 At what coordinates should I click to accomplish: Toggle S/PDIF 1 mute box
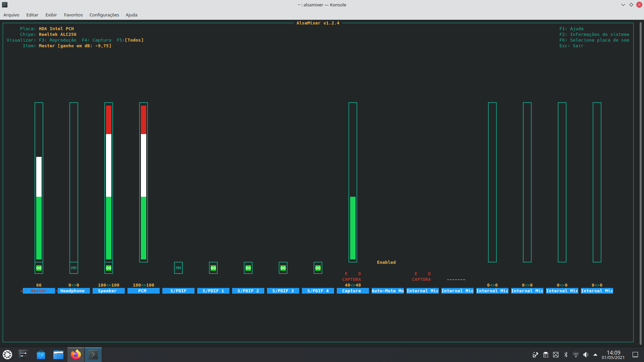click(x=213, y=268)
